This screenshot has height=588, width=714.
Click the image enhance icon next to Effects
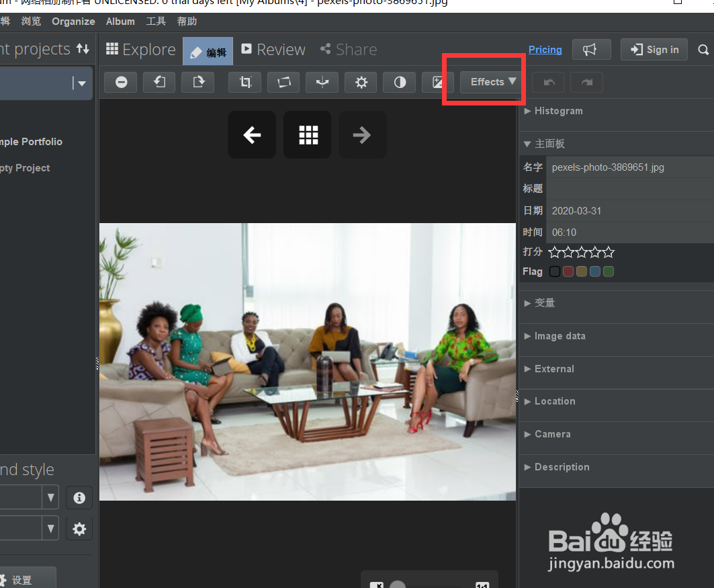pos(437,83)
